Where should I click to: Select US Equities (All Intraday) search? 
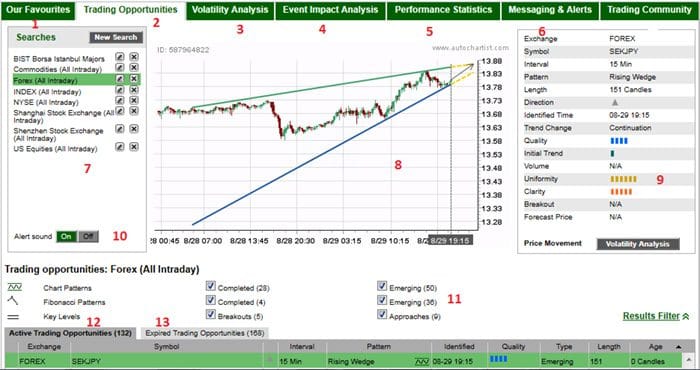[x=55, y=149]
